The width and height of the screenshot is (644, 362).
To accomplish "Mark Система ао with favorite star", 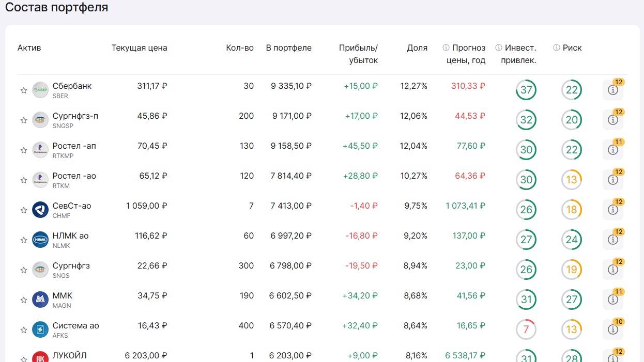I will [x=23, y=330].
